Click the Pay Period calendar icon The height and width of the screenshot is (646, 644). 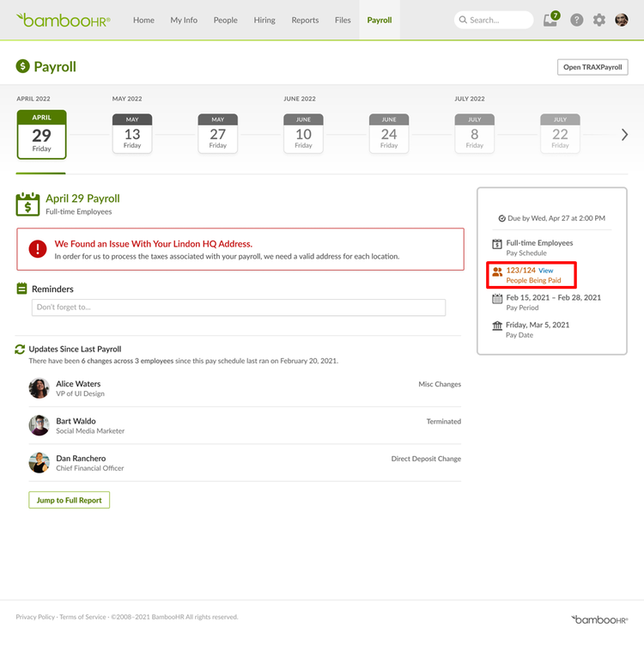tap(497, 299)
